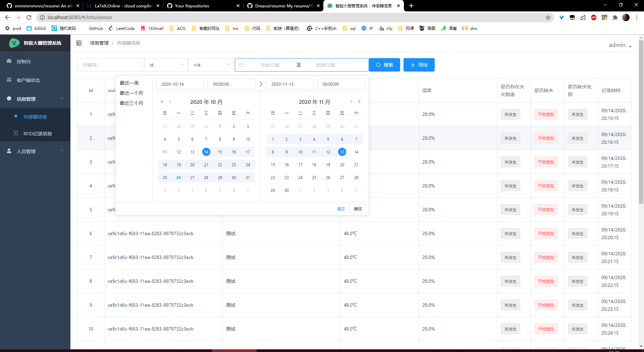Open the dns bookmark
Image resolution: width=644 pixels, height=352 pixels.
pyautogui.click(x=470, y=28)
